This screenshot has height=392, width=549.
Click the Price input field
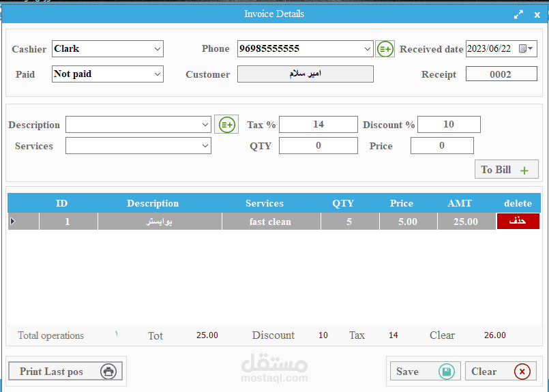click(442, 146)
